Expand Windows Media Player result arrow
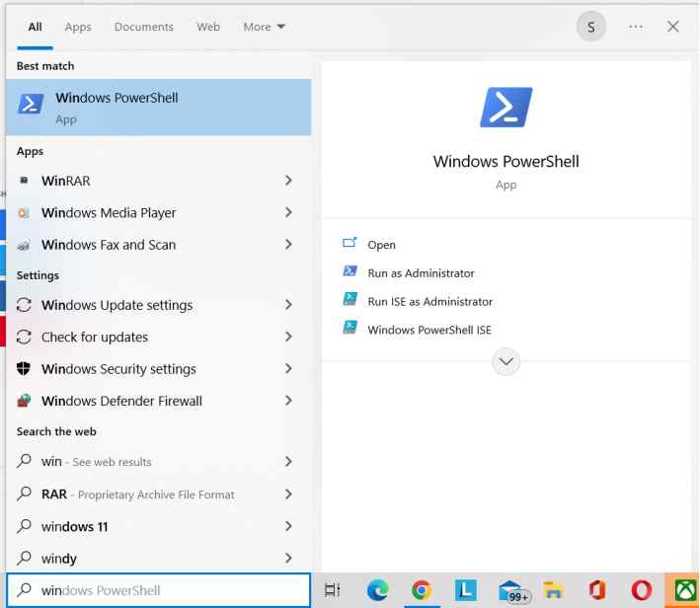The width and height of the screenshot is (700, 608). click(288, 212)
